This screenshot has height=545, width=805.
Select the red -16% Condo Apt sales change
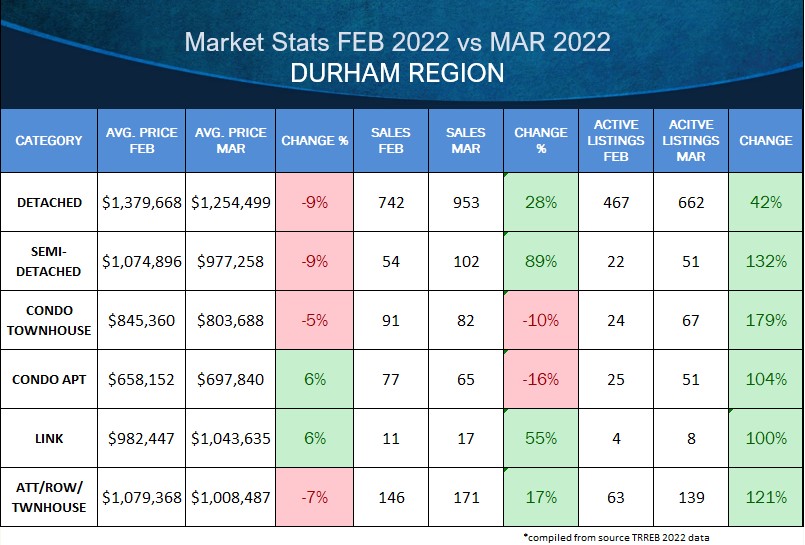(x=540, y=379)
